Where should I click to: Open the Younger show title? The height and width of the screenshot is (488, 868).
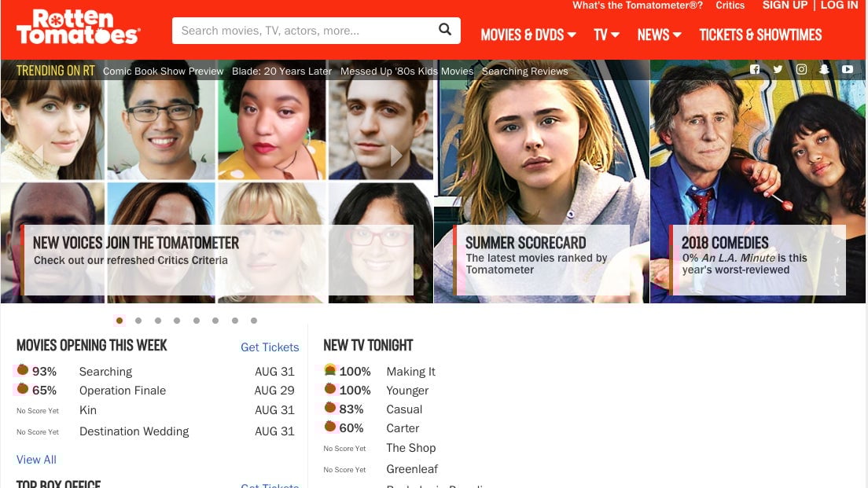(407, 391)
